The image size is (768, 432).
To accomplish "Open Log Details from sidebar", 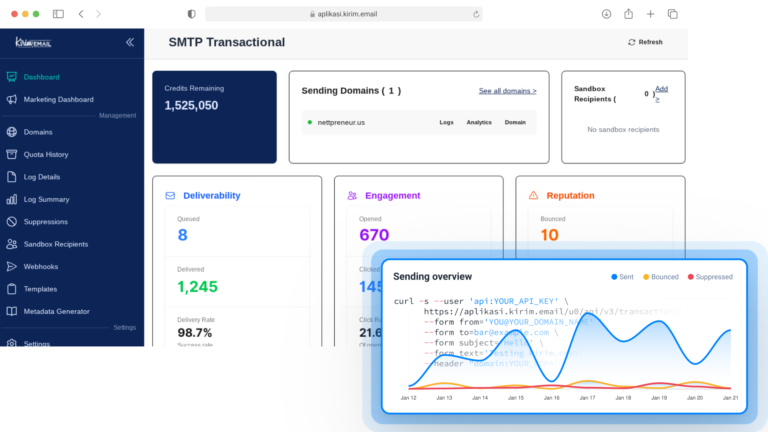I will pyautogui.click(x=41, y=176).
